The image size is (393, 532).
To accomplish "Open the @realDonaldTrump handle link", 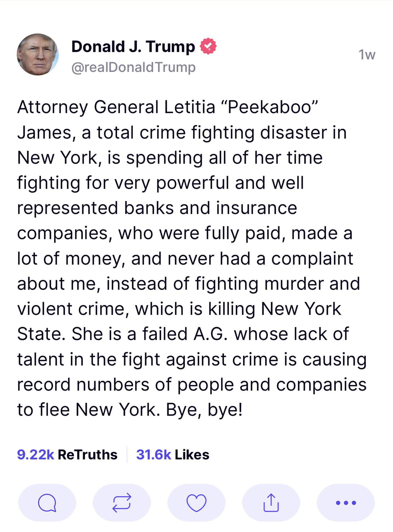I will pos(133,67).
